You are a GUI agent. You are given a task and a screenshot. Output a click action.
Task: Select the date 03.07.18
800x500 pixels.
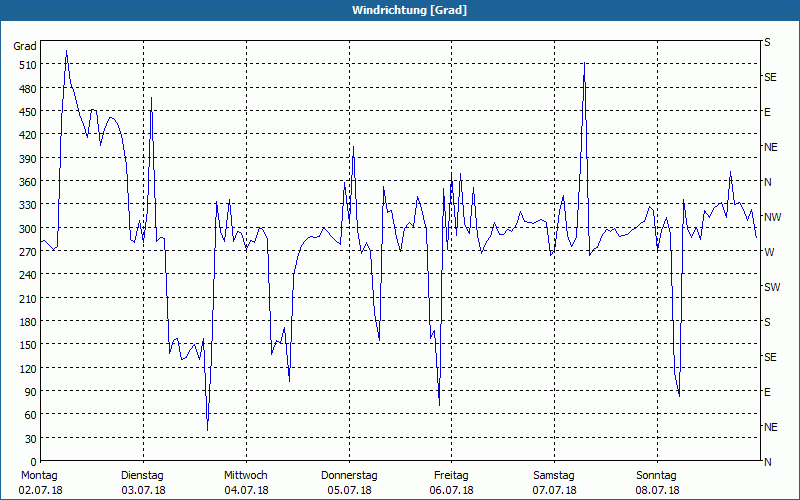click(x=143, y=490)
